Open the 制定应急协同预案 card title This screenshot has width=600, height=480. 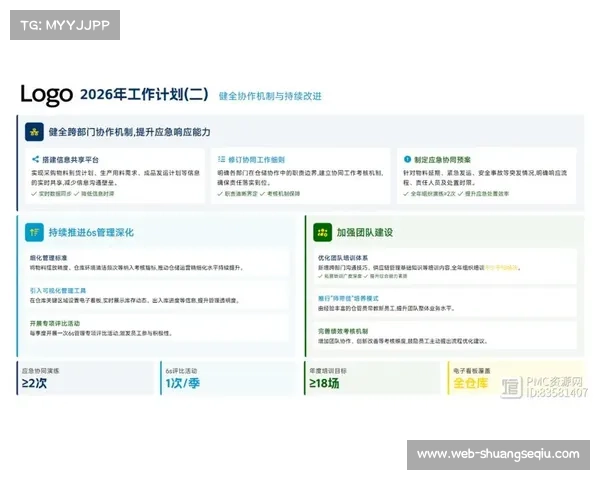pos(442,160)
